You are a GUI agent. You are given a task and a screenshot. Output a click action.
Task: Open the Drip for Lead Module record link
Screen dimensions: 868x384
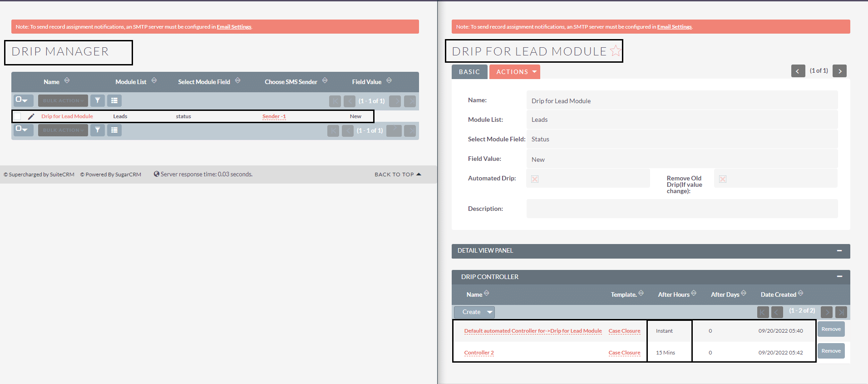pos(67,116)
